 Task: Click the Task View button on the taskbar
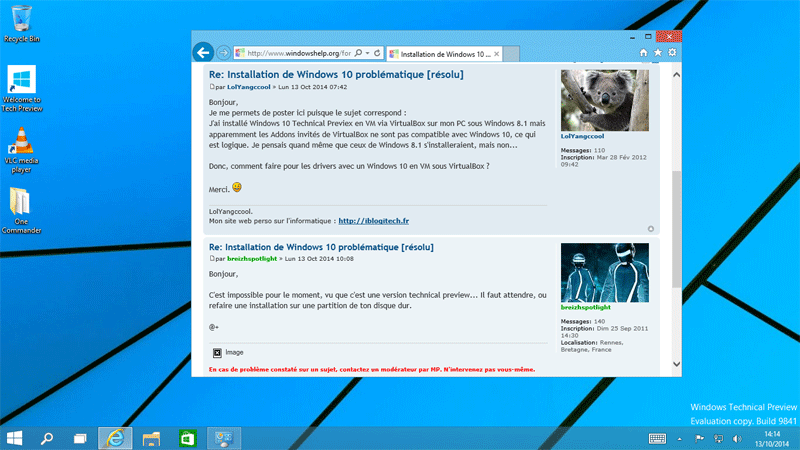pyautogui.click(x=80, y=438)
